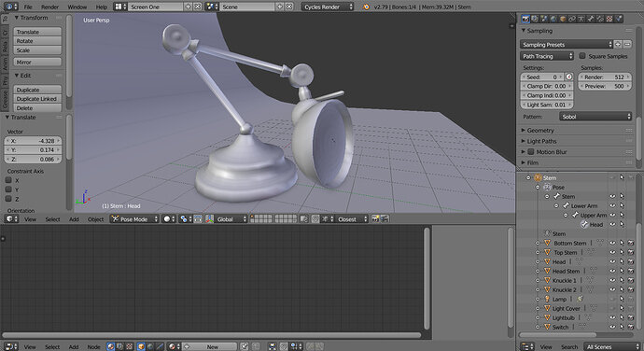
Task: Open the Render Layers properties tab icon
Action: coord(535,19)
